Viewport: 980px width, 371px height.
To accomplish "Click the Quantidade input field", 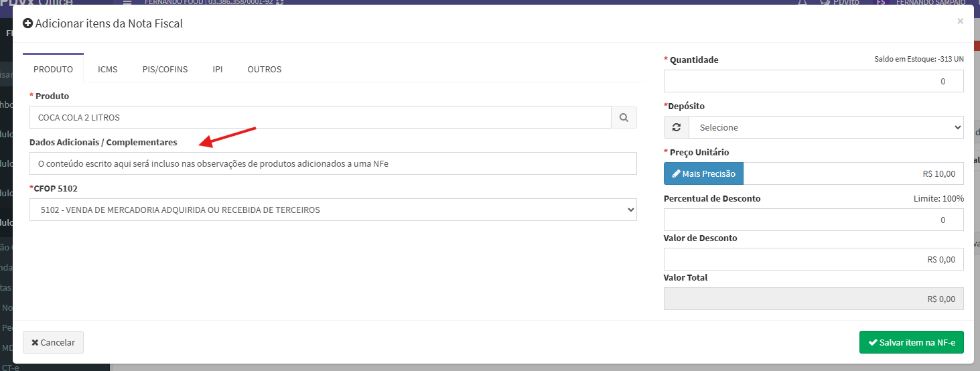I will click(814, 81).
